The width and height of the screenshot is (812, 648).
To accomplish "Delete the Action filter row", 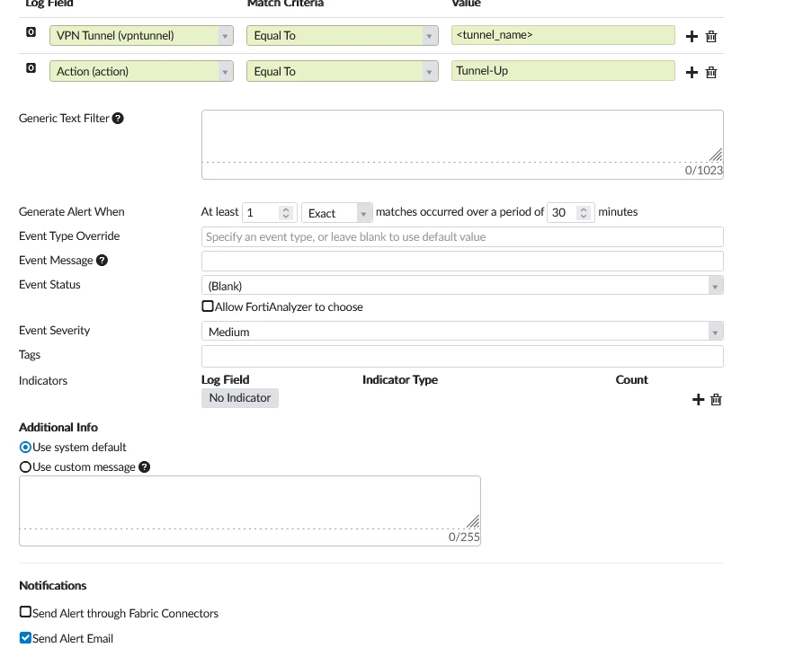I will tap(711, 73).
